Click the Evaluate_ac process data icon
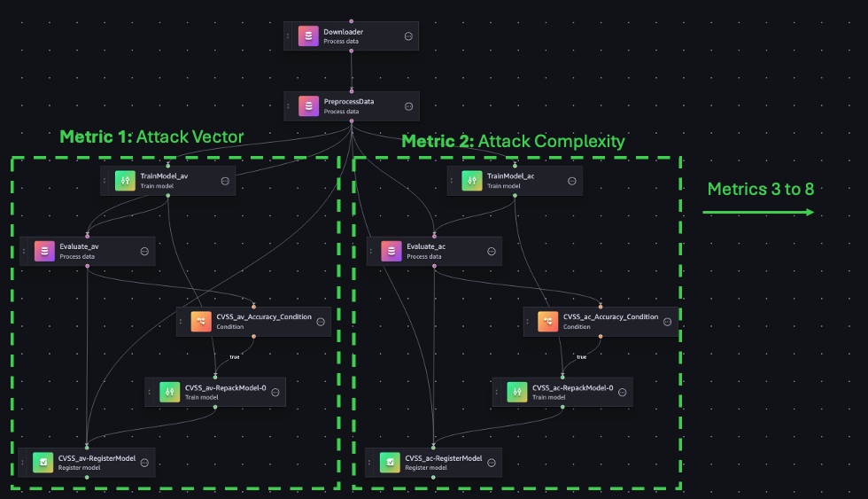The image size is (868, 499). click(x=391, y=251)
